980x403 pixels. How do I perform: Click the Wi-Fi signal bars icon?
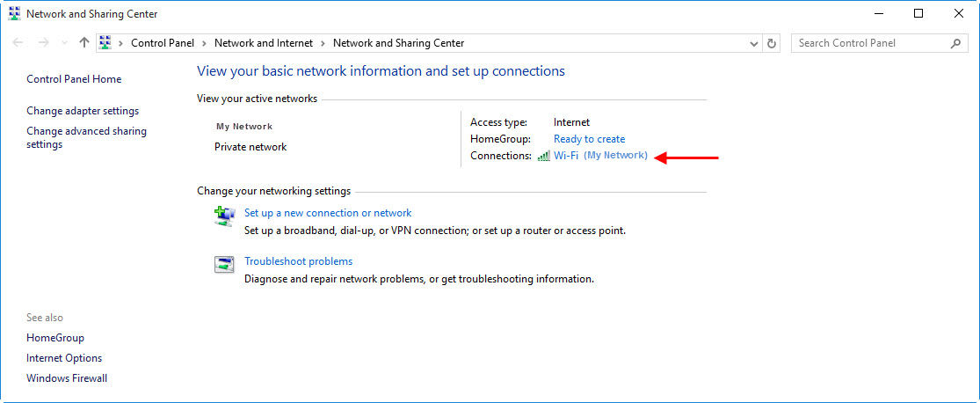click(544, 156)
